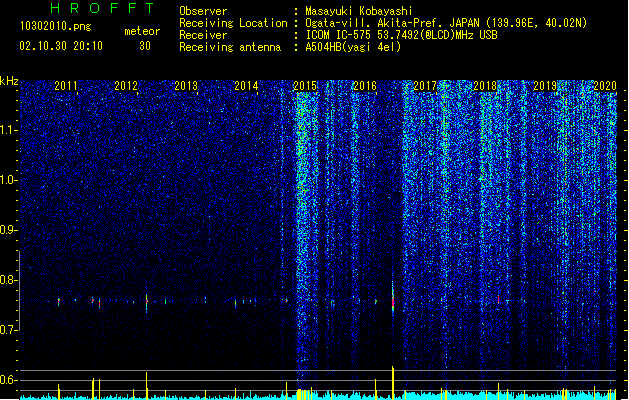Click the 2011 time marker
Screen dimensions: 629x400
(66, 86)
